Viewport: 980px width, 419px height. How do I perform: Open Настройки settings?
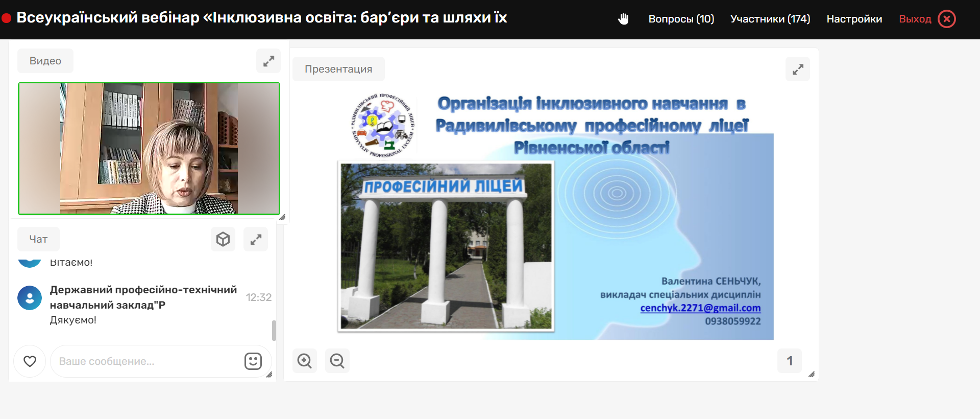click(x=854, y=19)
